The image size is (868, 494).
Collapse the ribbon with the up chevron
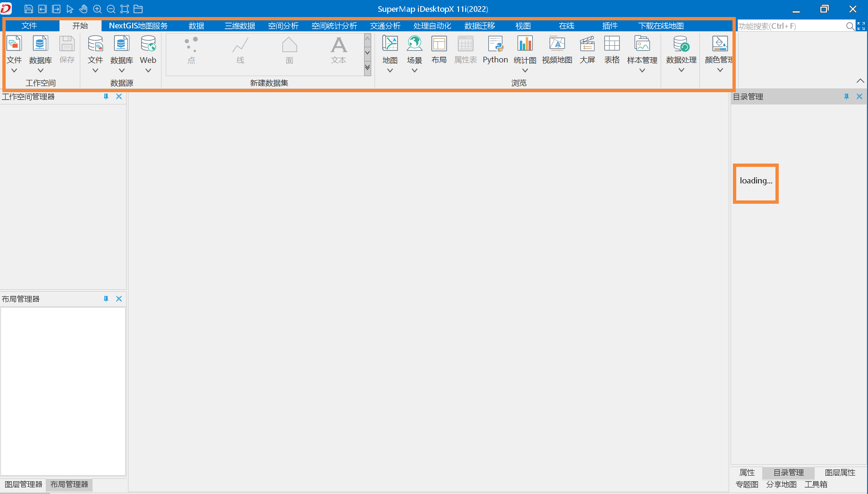860,81
